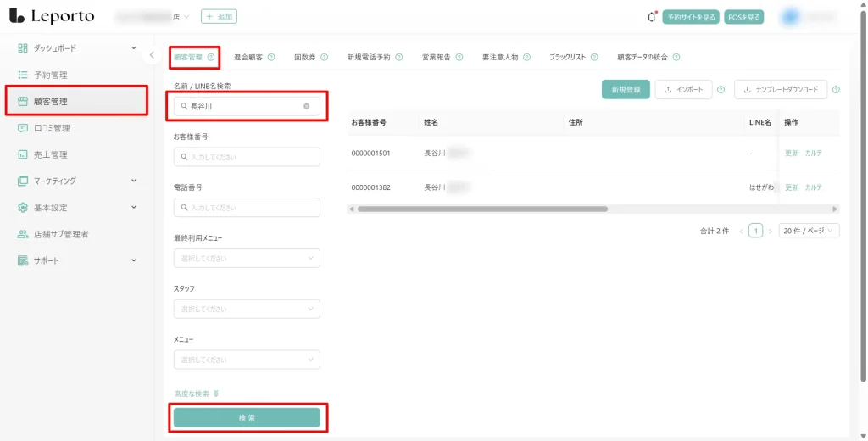Viewport: 868px width, 441px height.
Task: Clear the name search field text
Action: pos(307,106)
